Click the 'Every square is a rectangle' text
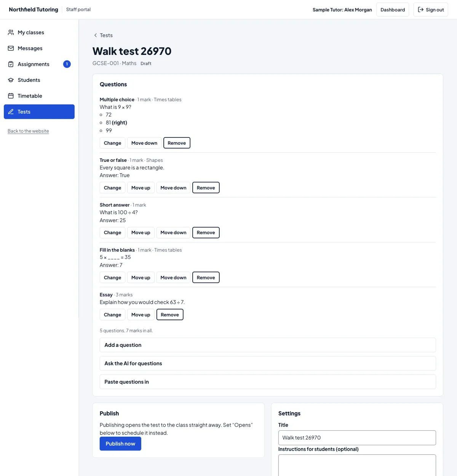Screen dimensions: 457x476 pyautogui.click(x=132, y=168)
